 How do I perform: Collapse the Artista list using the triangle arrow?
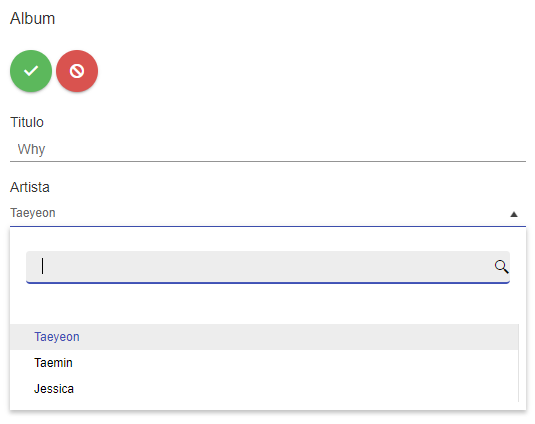tap(514, 214)
